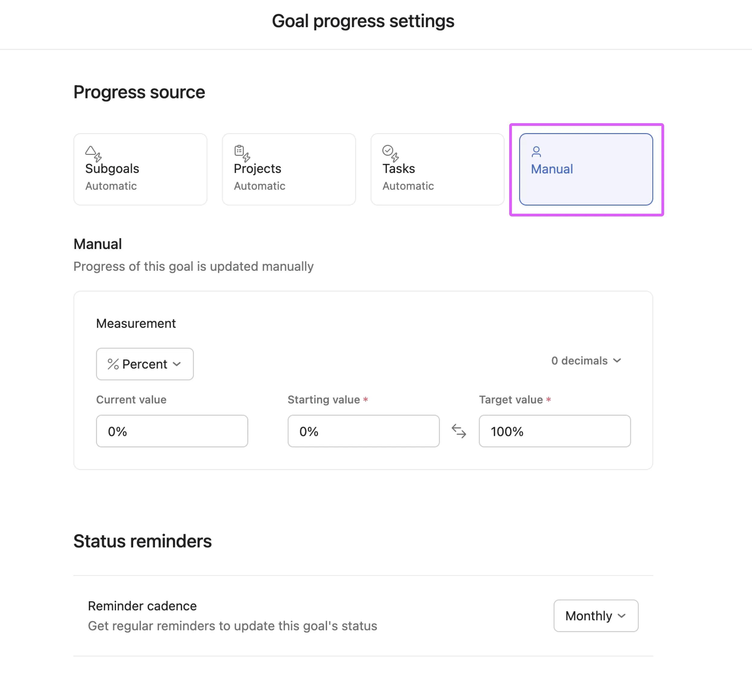The height and width of the screenshot is (700, 752).
Task: Expand the 0 decimals dropdown
Action: click(x=585, y=360)
